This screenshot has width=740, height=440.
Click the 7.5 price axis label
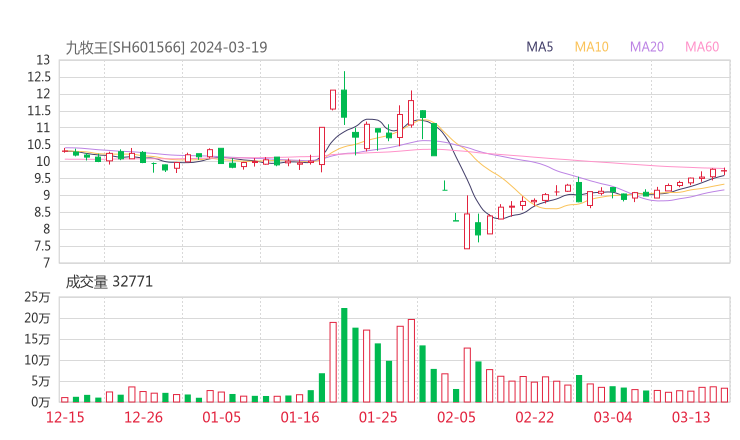(x=42, y=246)
